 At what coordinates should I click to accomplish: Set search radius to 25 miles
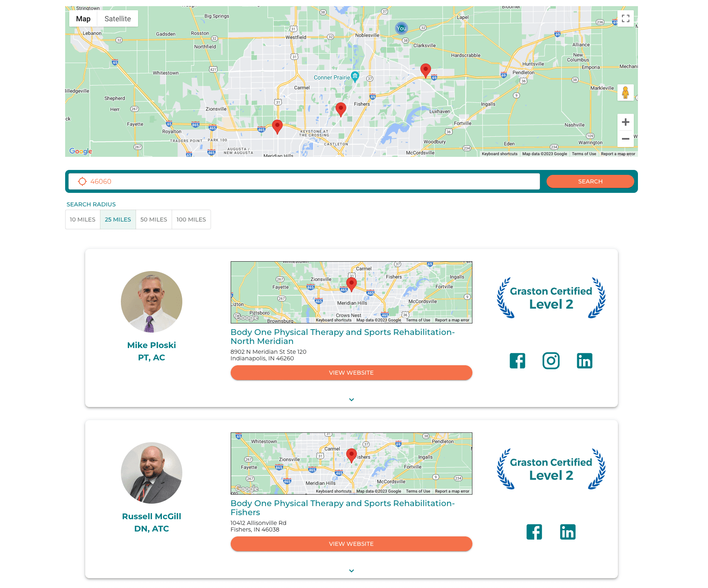coord(118,219)
